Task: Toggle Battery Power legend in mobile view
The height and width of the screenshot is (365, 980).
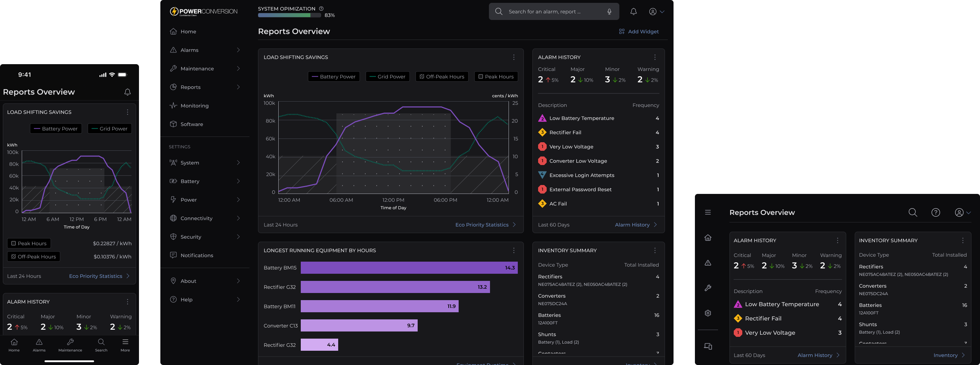Action: [56, 129]
